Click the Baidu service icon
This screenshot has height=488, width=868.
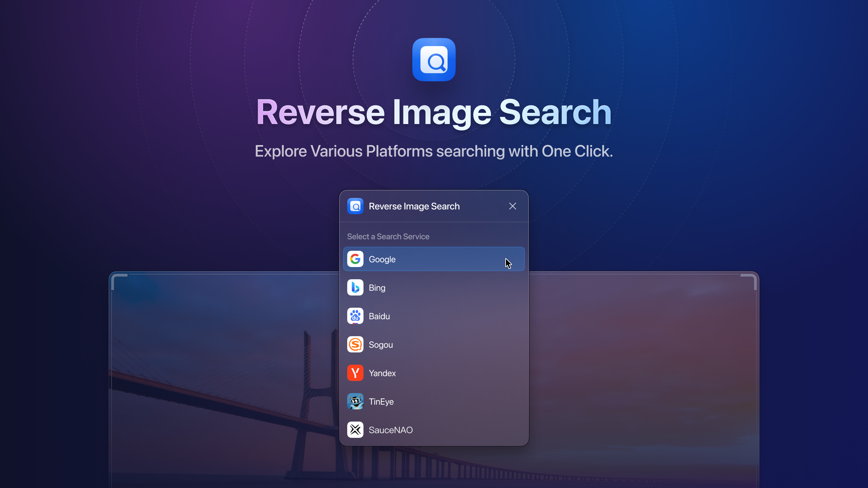(355, 316)
